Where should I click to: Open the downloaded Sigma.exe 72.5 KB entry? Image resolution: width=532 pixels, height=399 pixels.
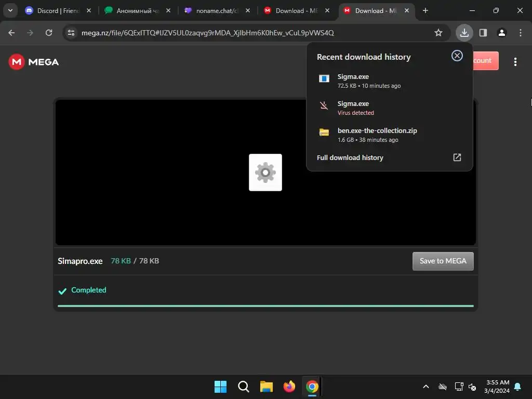[390, 81]
